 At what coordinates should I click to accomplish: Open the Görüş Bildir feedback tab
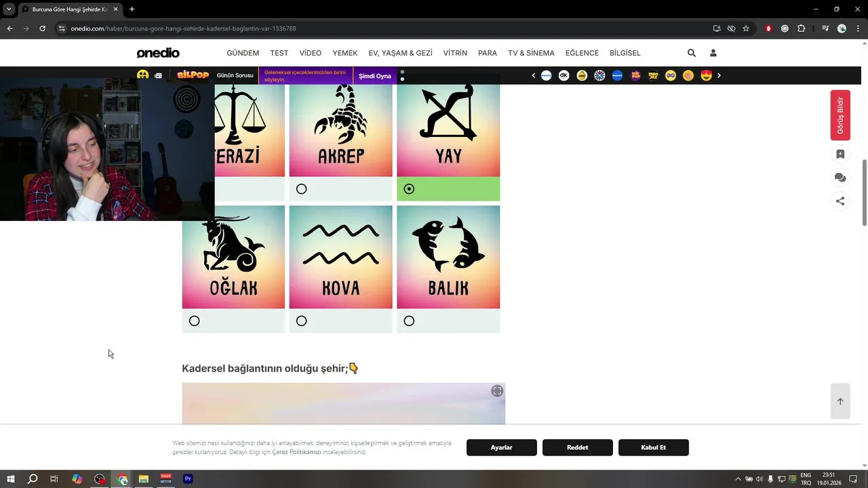point(840,115)
